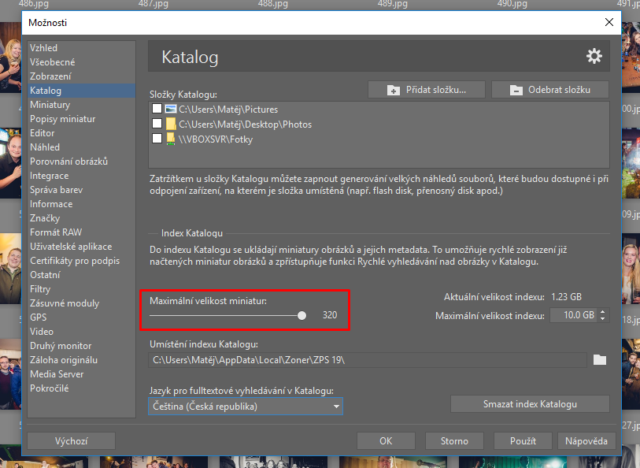Click the Maximální velikost indexu value field

click(x=574, y=315)
